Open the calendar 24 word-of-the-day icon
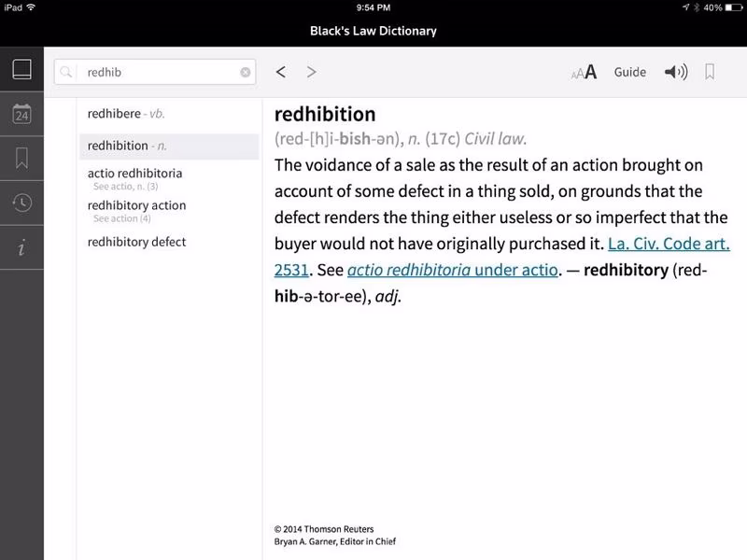 tap(21, 114)
